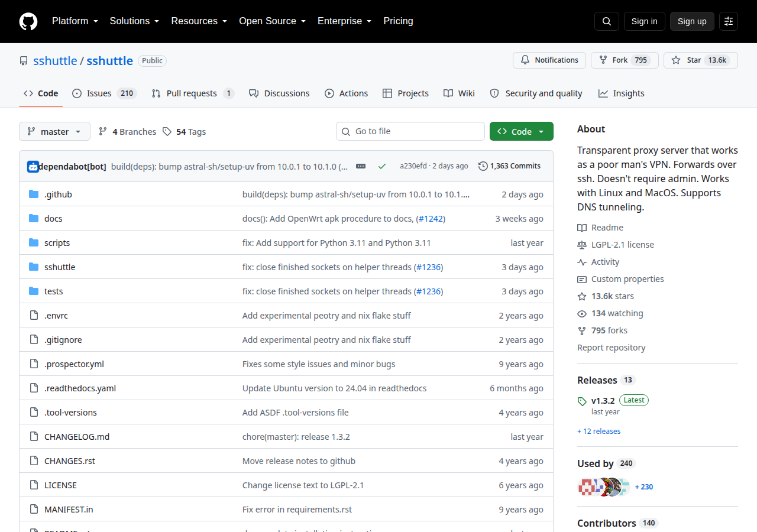
Task: Open the master branch selector
Action: [54, 131]
